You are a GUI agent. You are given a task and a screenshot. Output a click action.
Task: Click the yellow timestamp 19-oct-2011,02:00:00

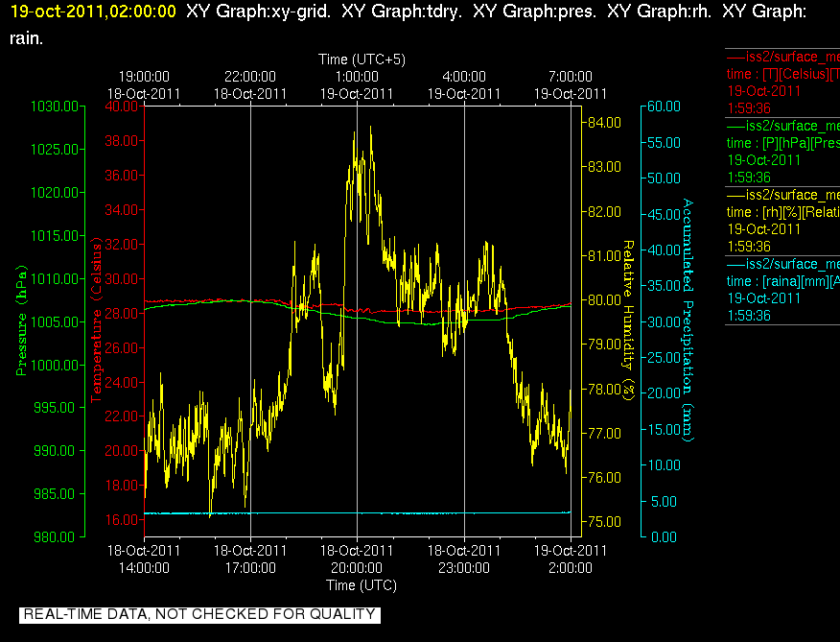[x=93, y=12]
